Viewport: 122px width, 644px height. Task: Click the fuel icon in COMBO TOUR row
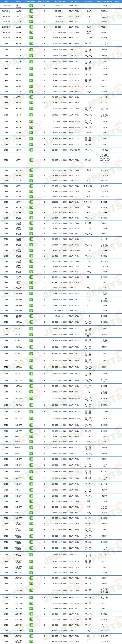point(31,316)
